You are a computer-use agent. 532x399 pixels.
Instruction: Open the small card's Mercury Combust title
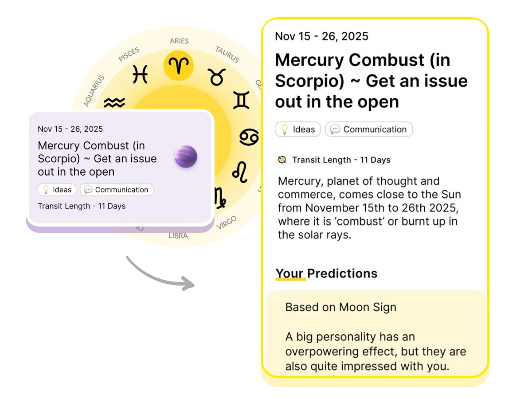tap(98, 158)
